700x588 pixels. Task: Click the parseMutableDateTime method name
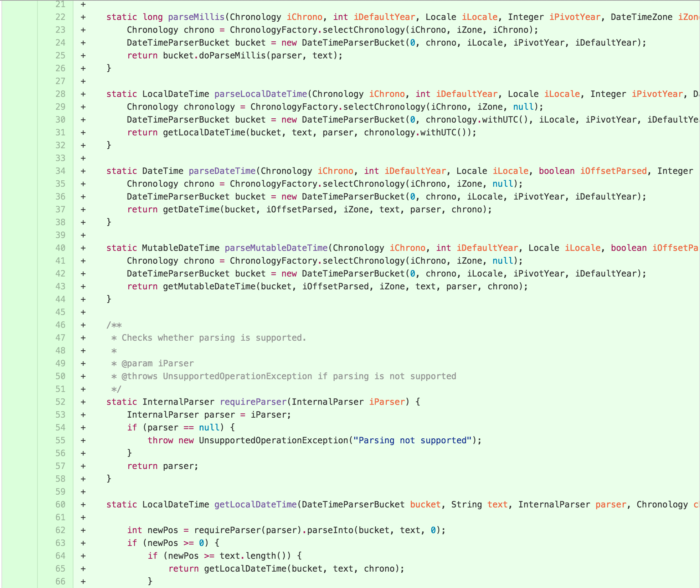point(276,248)
